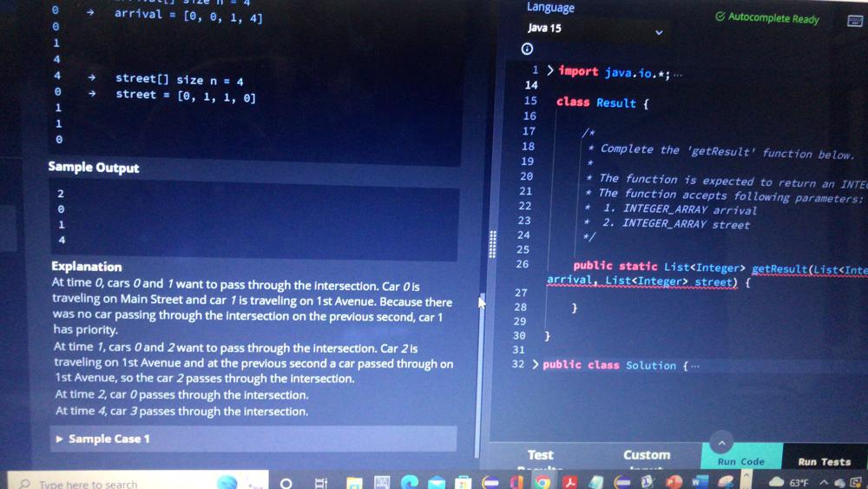Click the round up-chevron button above Run Code

[x=721, y=442]
